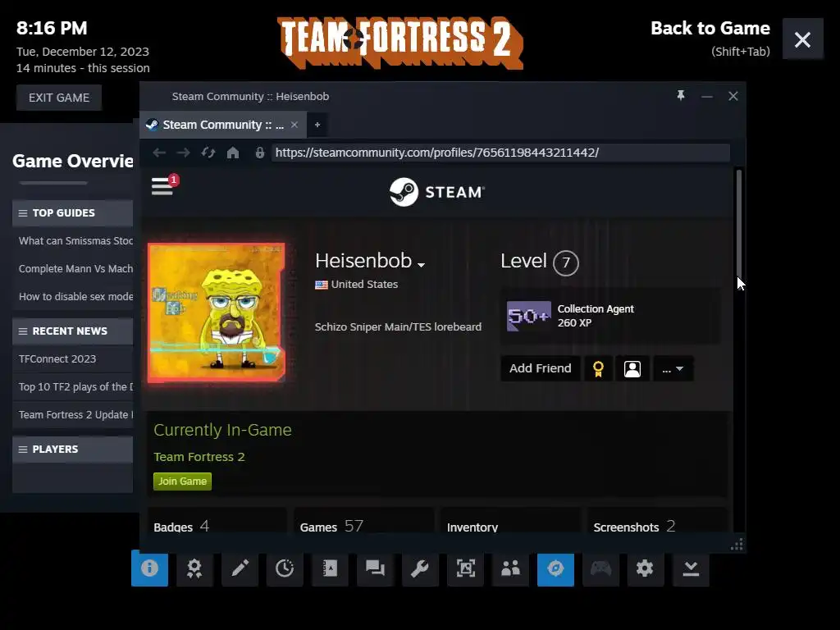Open the Team Fortress 2 in-game link
Image resolution: width=840 pixels, height=630 pixels.
click(x=199, y=457)
